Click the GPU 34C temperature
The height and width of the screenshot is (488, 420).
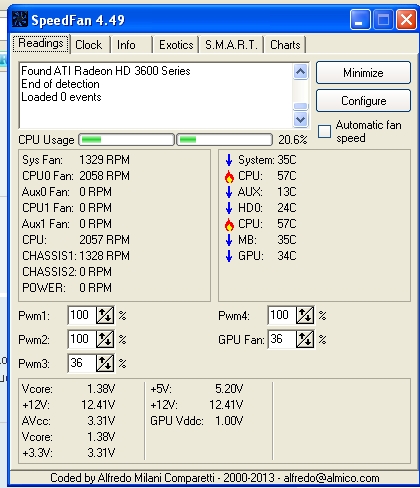pyautogui.click(x=267, y=256)
